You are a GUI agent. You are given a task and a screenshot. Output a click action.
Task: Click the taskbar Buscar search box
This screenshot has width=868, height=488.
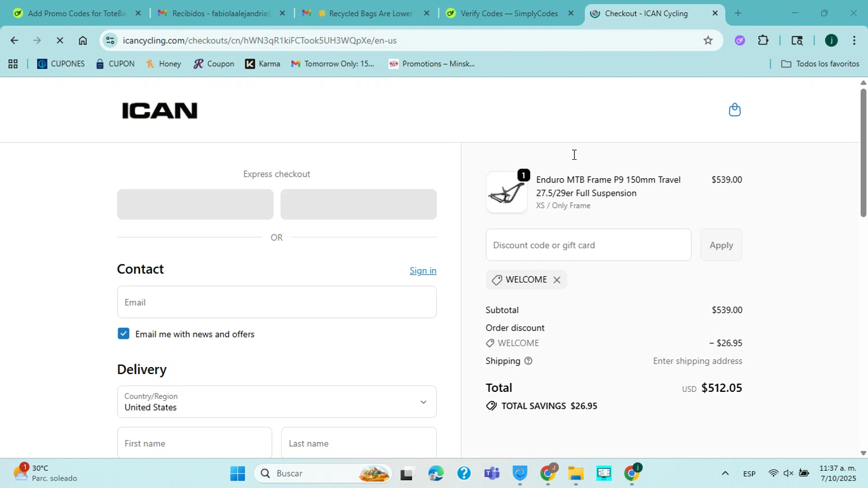324,474
